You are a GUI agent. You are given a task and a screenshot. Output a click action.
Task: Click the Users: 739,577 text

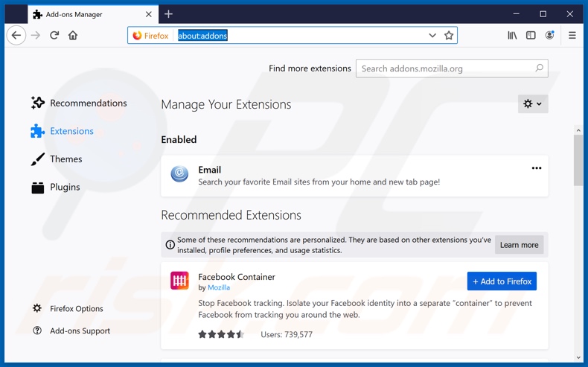coord(287,334)
